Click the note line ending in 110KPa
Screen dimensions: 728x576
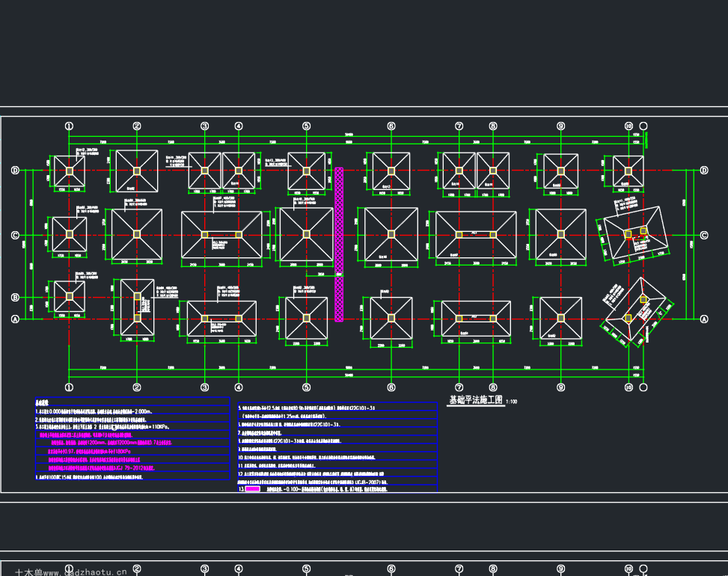point(103,426)
